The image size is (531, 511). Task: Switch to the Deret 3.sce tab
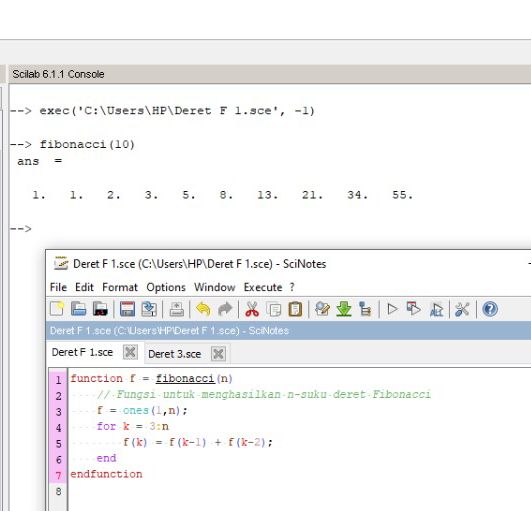[174, 354]
